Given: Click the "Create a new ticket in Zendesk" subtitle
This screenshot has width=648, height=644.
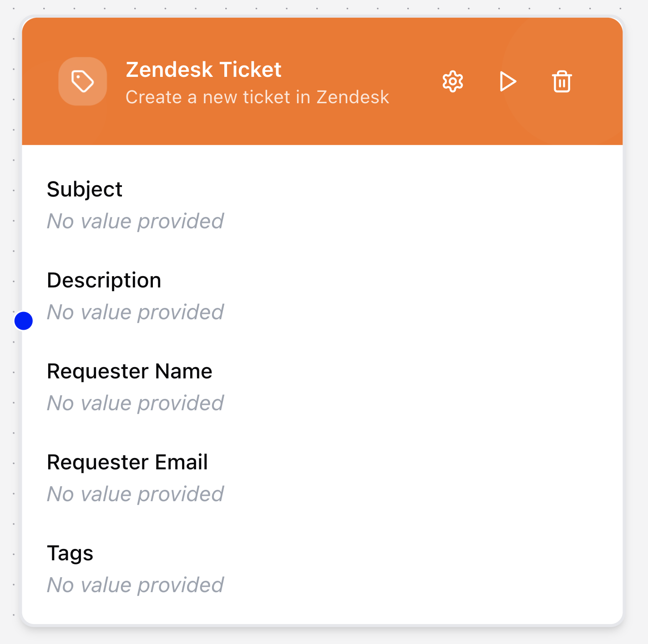Looking at the screenshot, I should (257, 97).
